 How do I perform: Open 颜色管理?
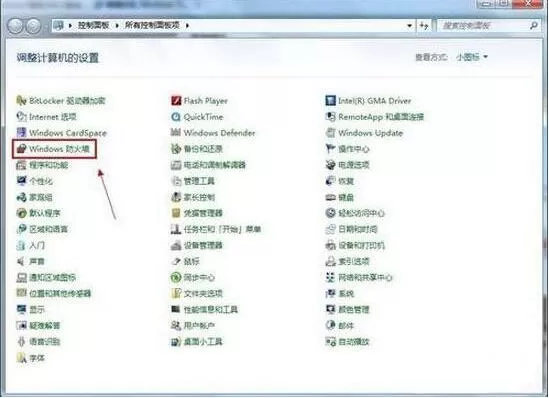347,309
